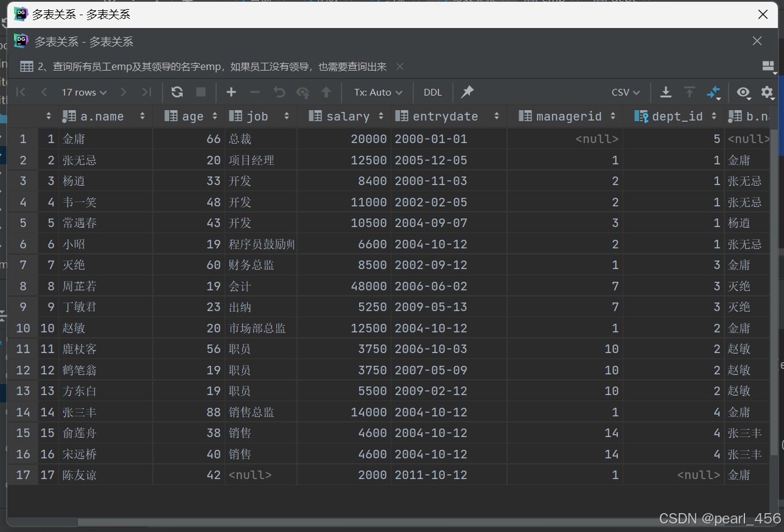Click the job cell 项目经理
The height and width of the screenshot is (532, 784).
(261, 160)
